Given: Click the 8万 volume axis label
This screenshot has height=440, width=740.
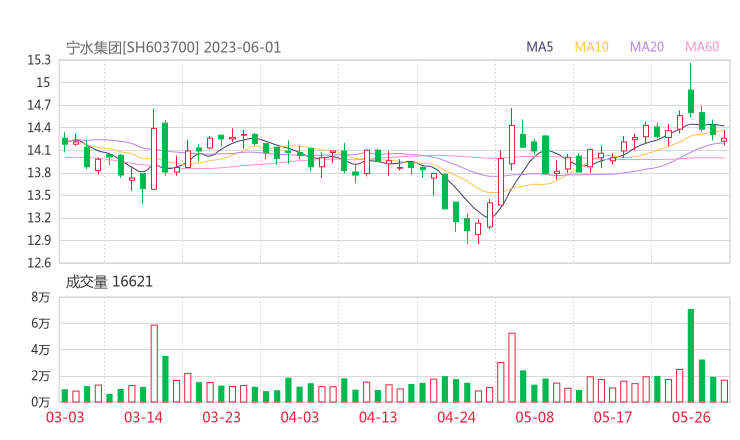Looking at the screenshot, I should [41, 297].
